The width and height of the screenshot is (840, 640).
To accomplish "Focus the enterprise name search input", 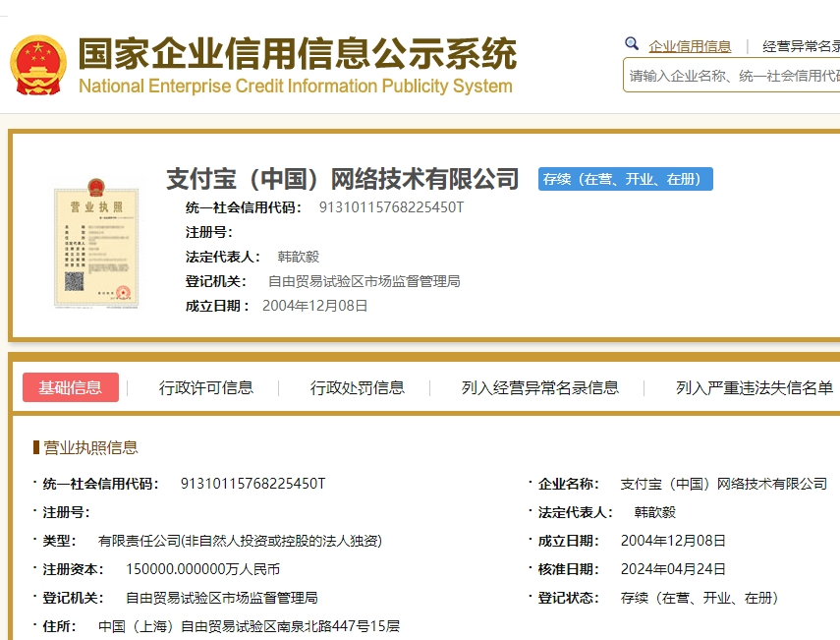I will (x=733, y=76).
